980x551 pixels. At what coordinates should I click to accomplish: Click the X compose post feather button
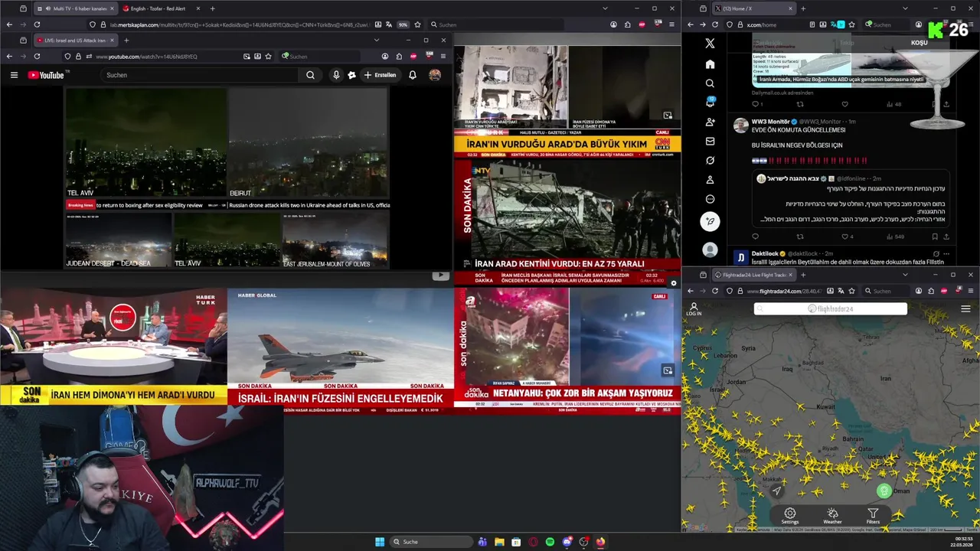[x=710, y=221]
